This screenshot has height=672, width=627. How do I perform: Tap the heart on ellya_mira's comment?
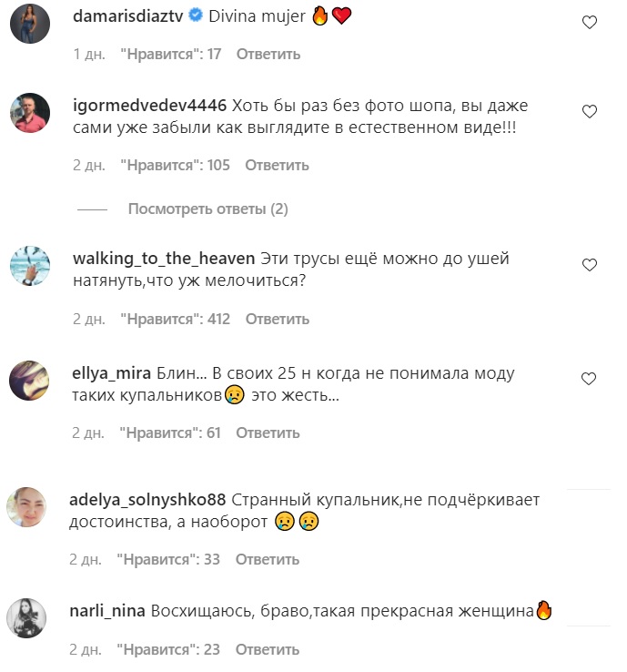589,378
